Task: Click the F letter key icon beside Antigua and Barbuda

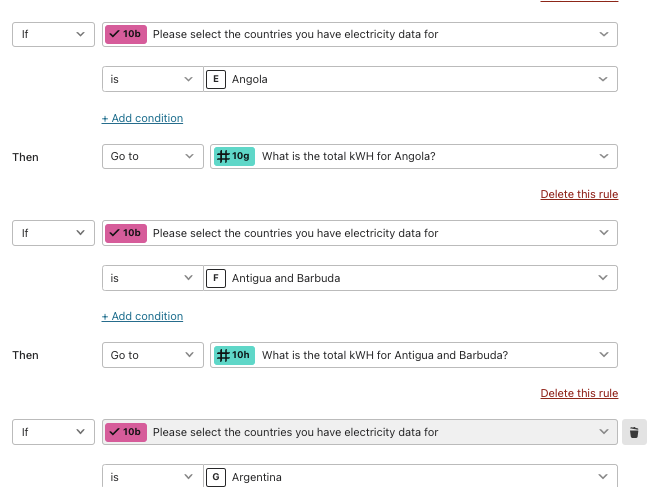Action: pos(216,278)
